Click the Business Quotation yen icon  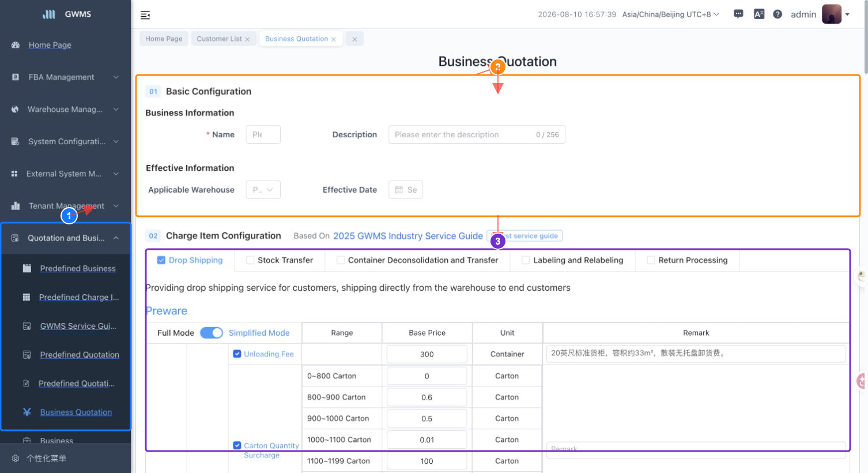point(27,412)
